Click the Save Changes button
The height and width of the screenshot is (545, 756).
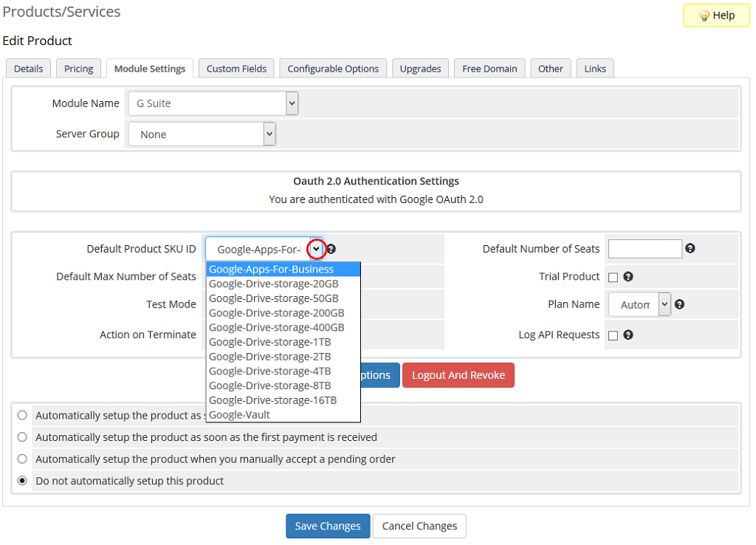tap(328, 526)
